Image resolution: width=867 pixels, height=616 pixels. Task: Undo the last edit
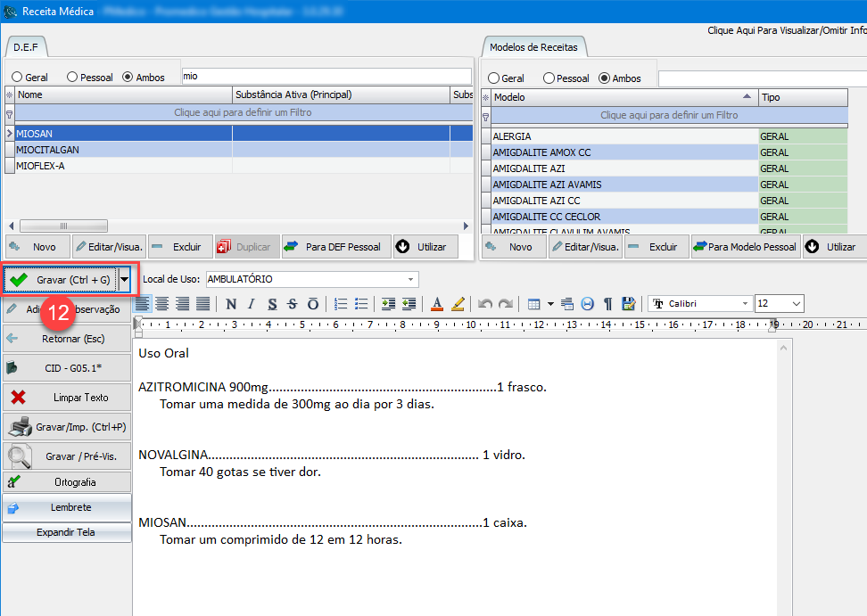point(485,304)
